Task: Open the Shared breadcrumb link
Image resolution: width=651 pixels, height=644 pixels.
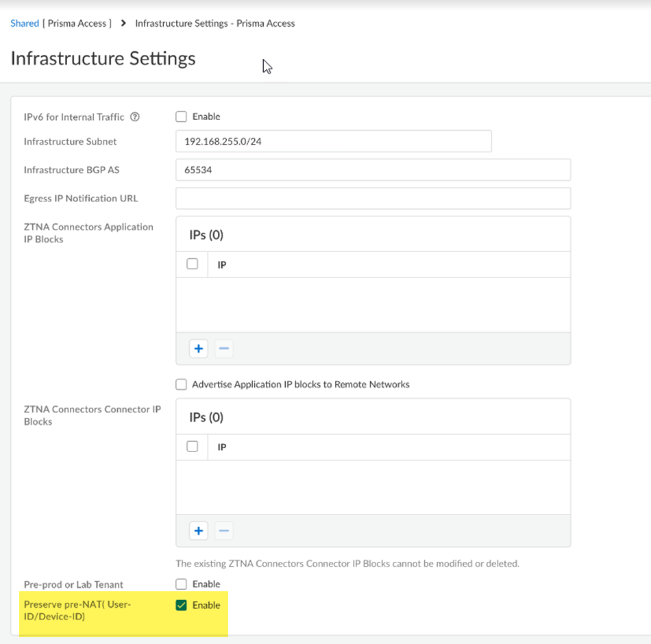Action: (x=25, y=23)
